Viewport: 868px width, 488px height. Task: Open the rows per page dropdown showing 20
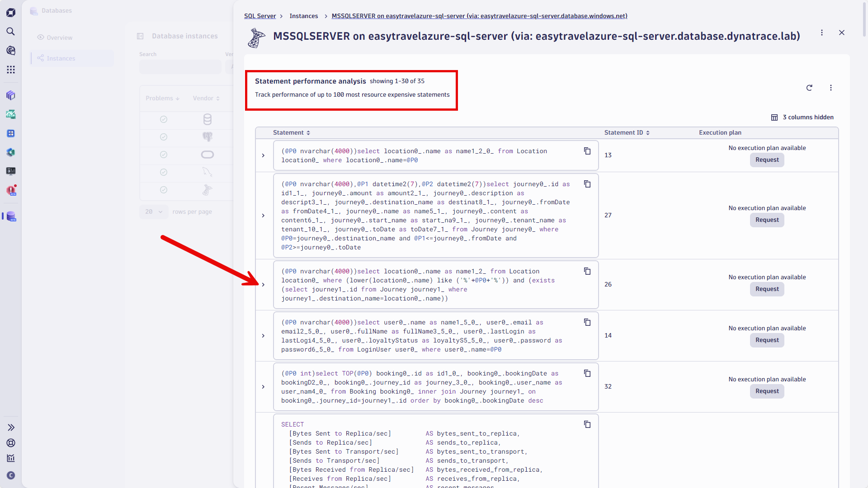click(x=153, y=211)
